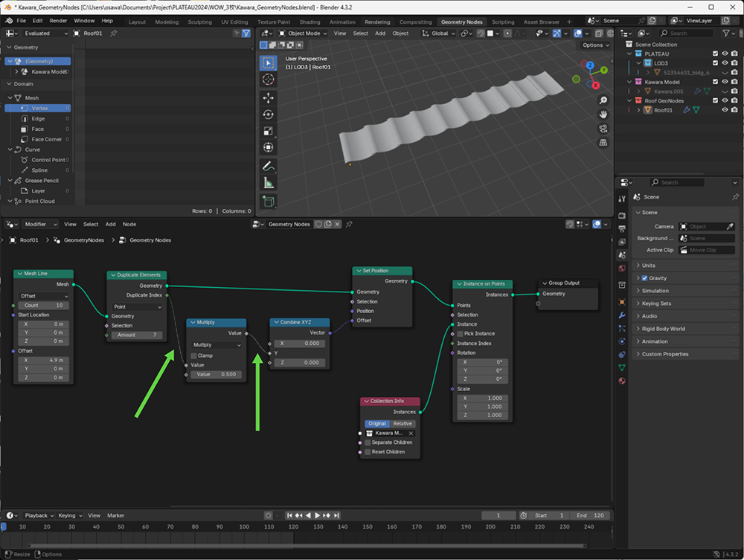
Task: Click the viewport Options button
Action: click(595, 45)
